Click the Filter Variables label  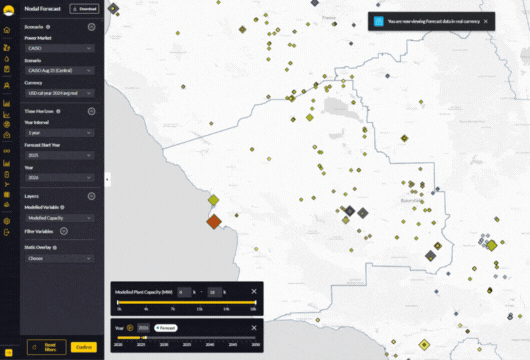point(39,232)
